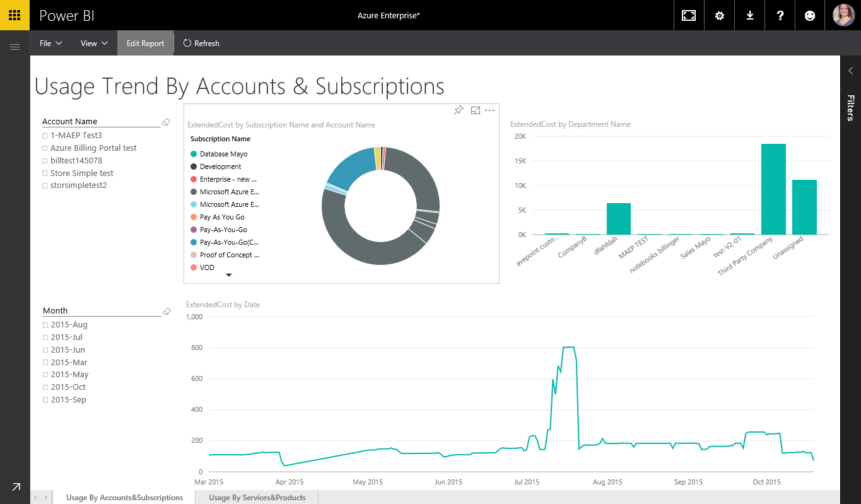Check the 2015-Jul month
Viewport: 861px width, 504px height.
point(45,337)
